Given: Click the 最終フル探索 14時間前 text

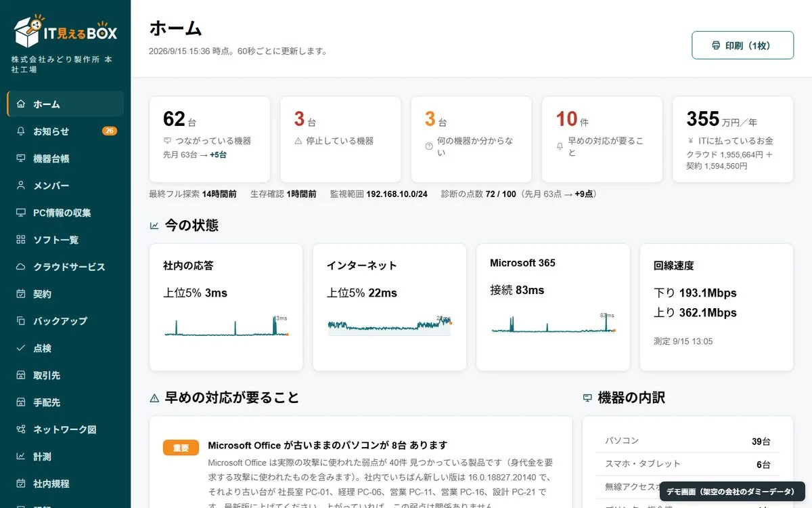Looking at the screenshot, I should coord(193,194).
